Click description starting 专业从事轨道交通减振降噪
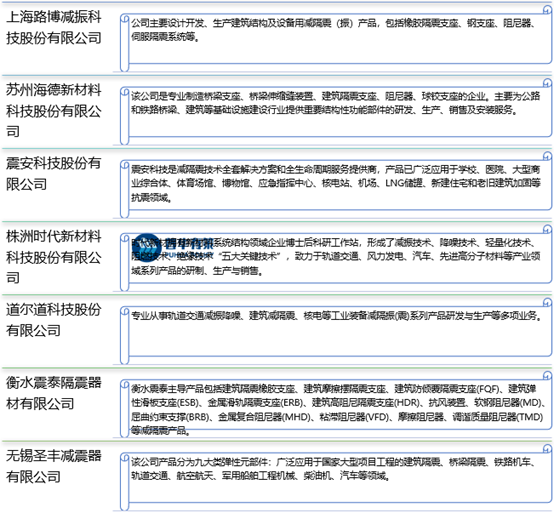 pyautogui.click(x=336, y=316)
